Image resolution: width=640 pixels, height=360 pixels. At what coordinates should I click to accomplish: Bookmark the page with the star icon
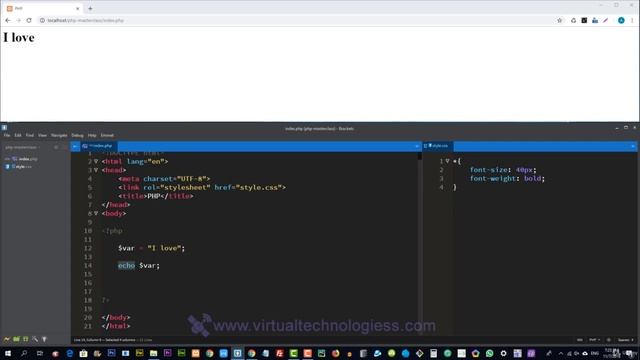(x=560, y=20)
